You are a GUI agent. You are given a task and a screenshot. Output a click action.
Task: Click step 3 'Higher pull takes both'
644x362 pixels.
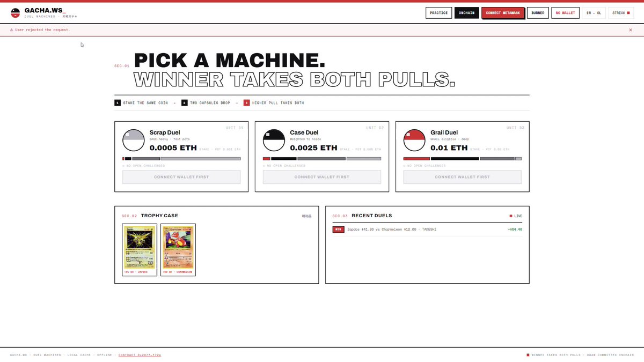tap(274, 103)
